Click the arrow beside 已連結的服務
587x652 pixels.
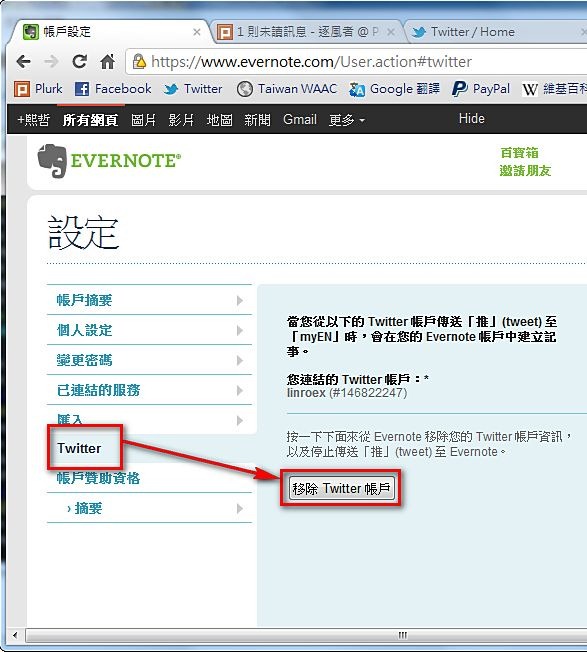pyautogui.click(x=239, y=390)
